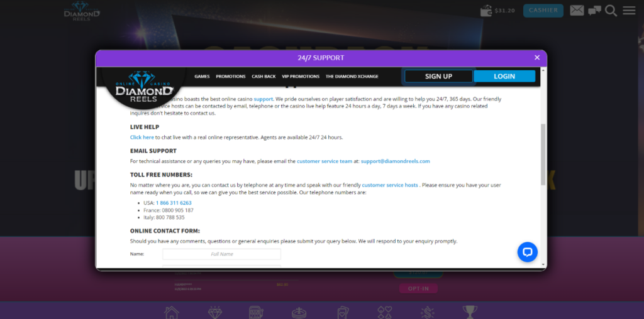Viewport: 644px width, 319px height.
Task: Open the VIP PROMOTIONS menu item
Action: pyautogui.click(x=301, y=76)
